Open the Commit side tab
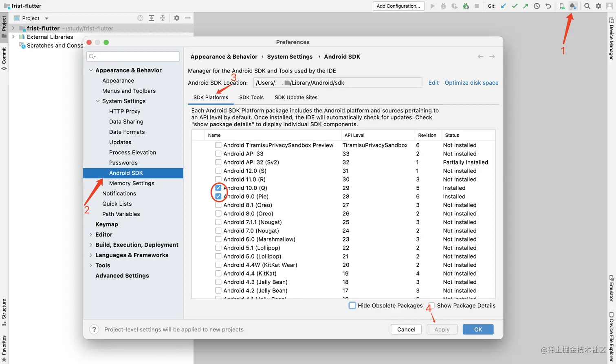616x364 pixels. point(4,59)
